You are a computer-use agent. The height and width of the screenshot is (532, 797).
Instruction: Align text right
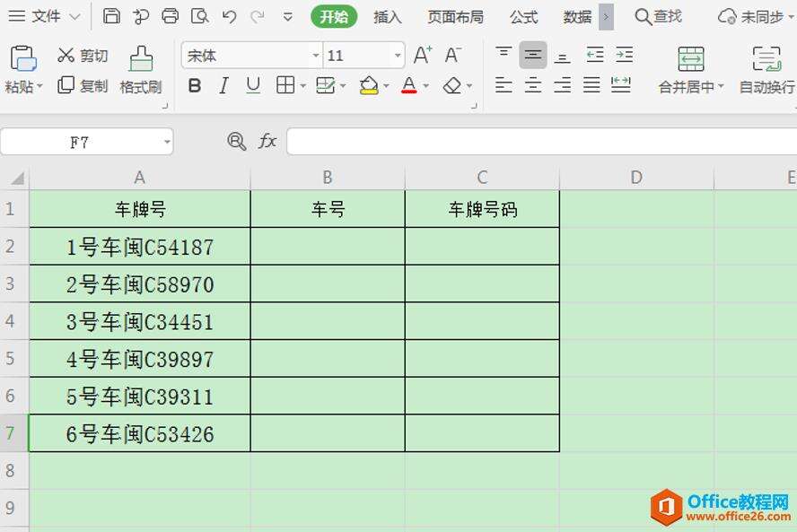point(562,84)
